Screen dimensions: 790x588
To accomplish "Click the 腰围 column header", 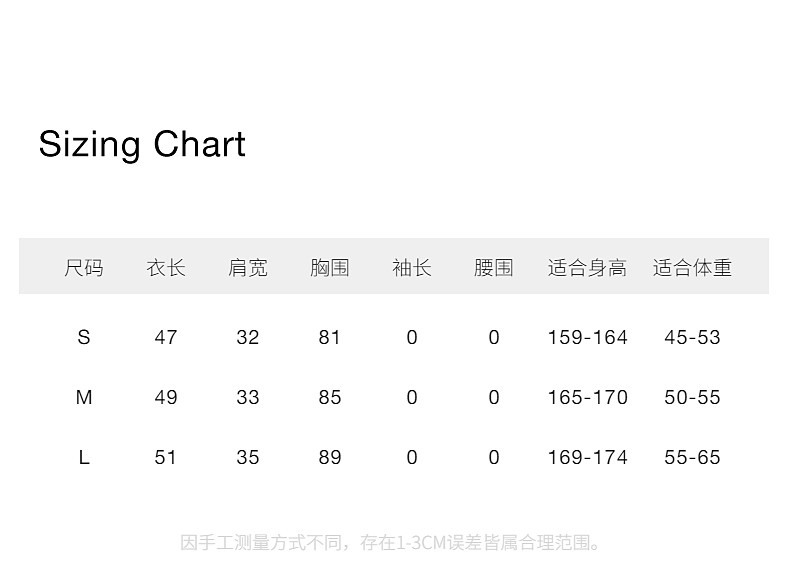I will coord(494,268).
